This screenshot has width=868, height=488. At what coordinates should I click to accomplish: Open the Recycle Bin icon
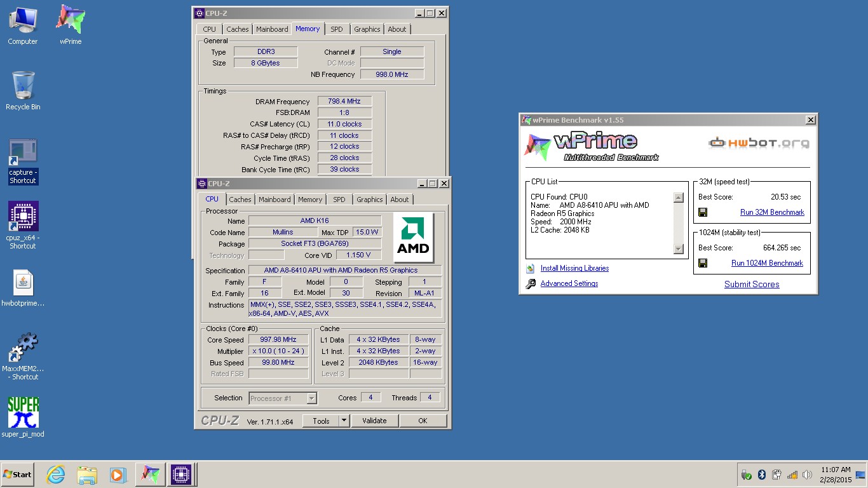[23, 90]
